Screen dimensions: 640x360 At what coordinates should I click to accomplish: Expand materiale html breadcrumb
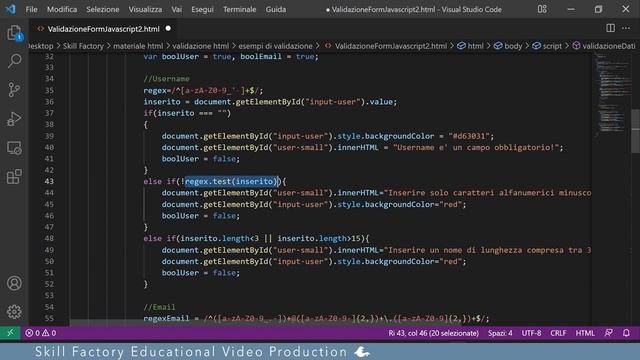(138, 46)
